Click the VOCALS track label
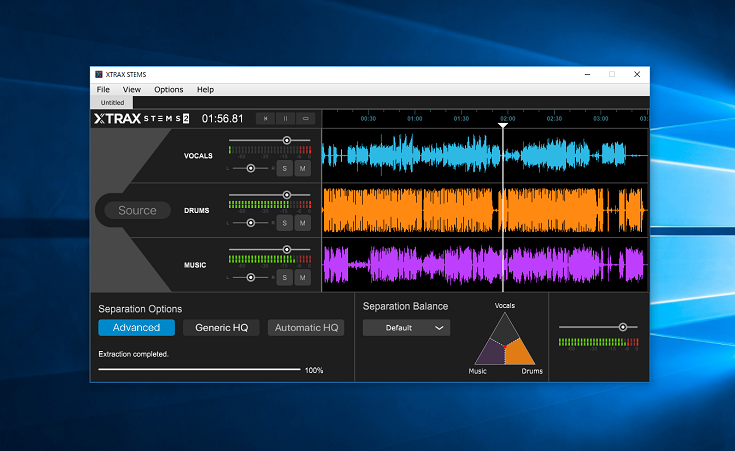735x451 pixels. coord(198,156)
